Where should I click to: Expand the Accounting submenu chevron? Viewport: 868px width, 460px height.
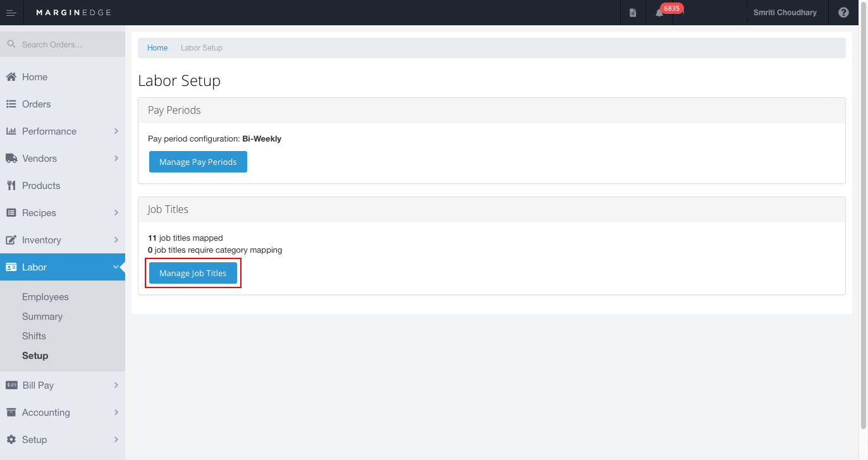pyautogui.click(x=116, y=412)
